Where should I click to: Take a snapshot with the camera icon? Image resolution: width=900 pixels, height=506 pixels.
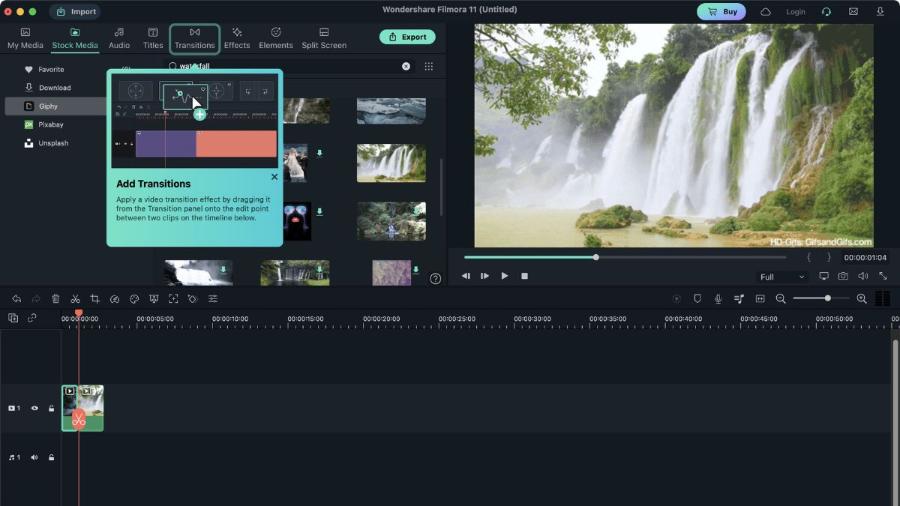coord(843,277)
